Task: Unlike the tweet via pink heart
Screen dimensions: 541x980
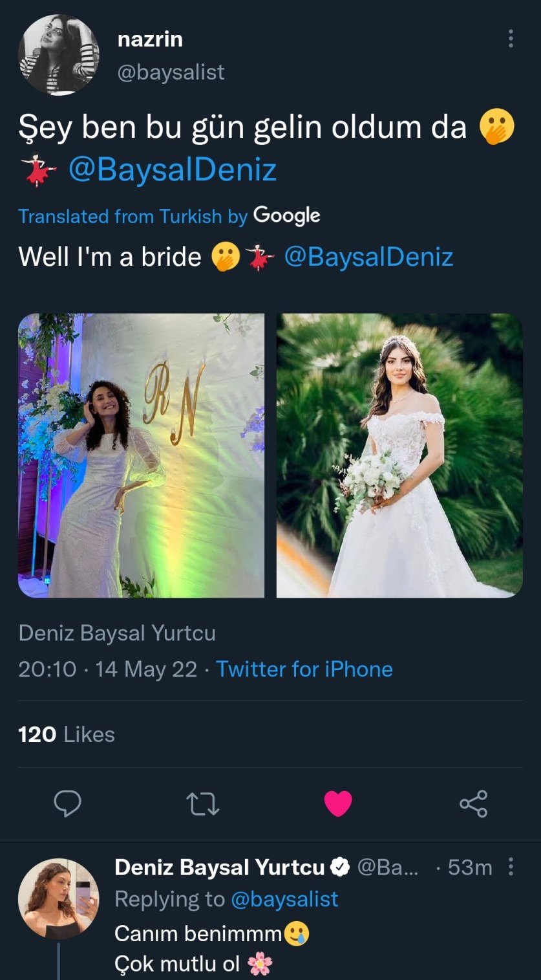Action: pos(338,803)
